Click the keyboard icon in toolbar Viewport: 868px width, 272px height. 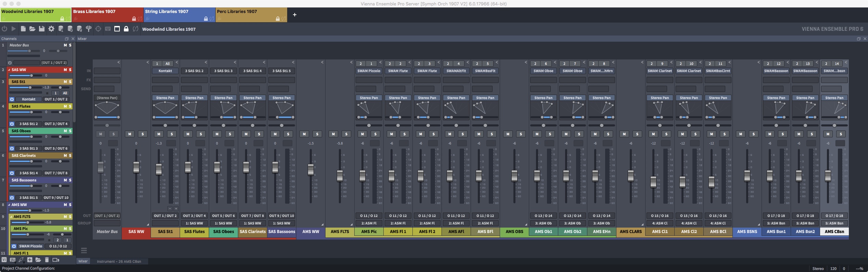tap(108, 29)
